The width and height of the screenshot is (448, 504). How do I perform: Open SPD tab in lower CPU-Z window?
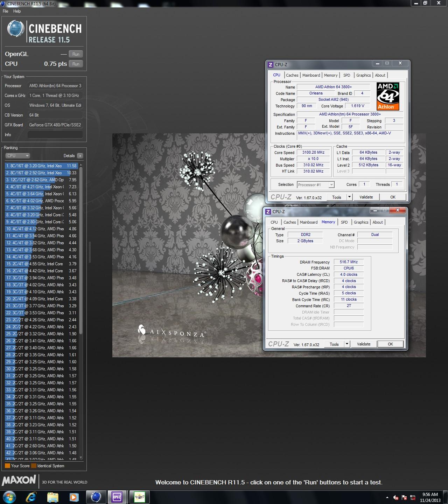pos(344,222)
